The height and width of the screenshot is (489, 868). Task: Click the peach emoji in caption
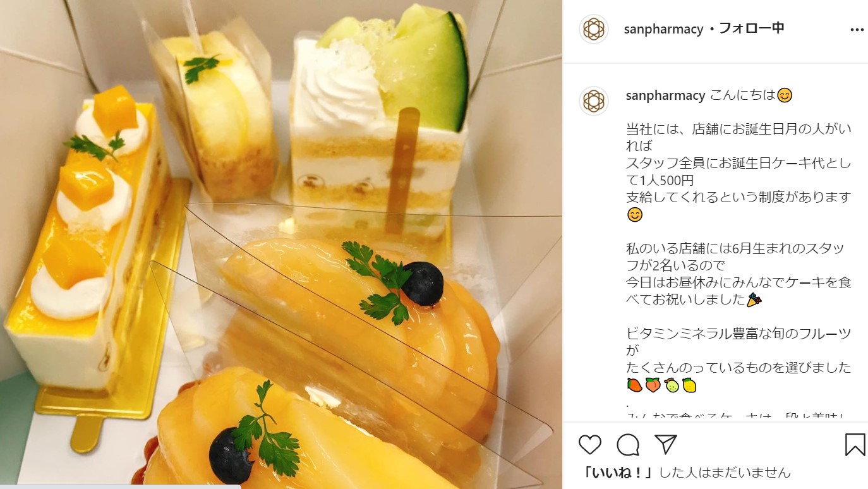click(x=653, y=385)
